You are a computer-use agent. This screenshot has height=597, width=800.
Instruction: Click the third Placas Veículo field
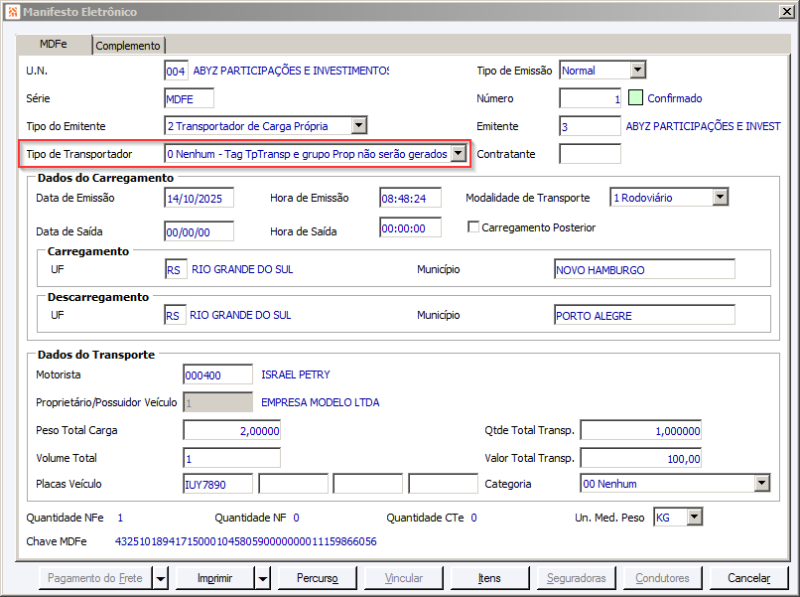(368, 484)
